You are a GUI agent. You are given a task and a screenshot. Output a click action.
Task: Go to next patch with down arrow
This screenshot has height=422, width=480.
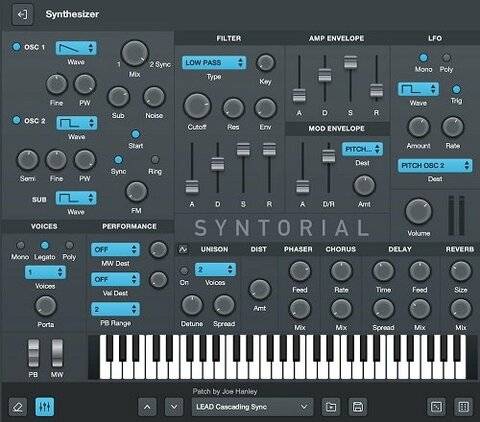(x=174, y=407)
